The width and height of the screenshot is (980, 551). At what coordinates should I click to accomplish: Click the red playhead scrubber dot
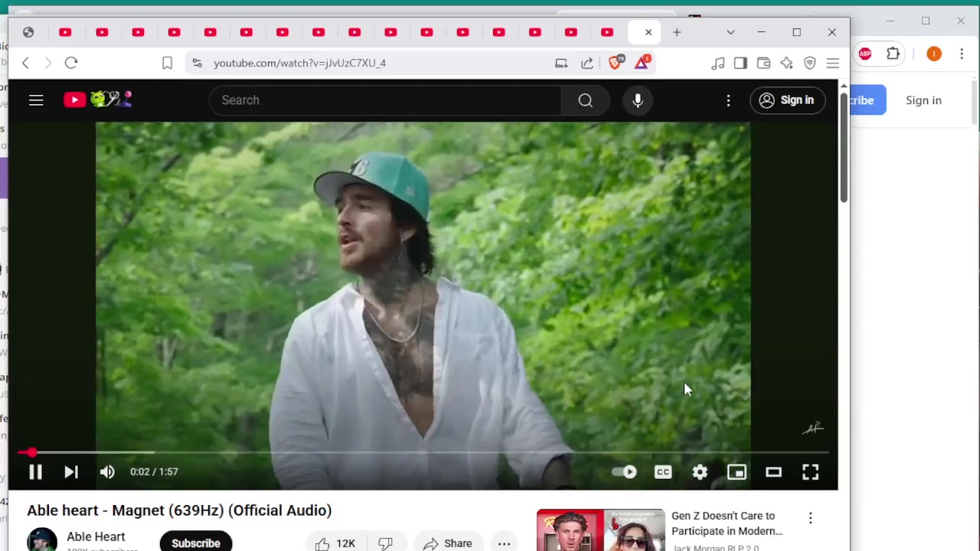31,453
